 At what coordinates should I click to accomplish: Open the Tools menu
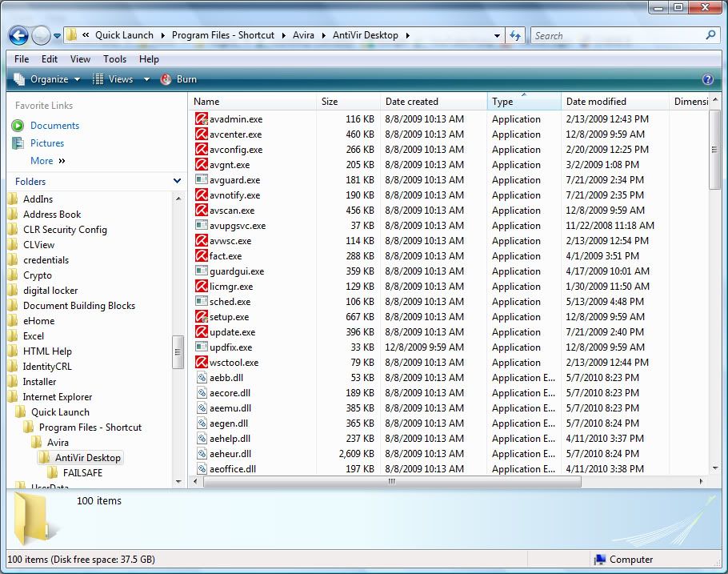point(114,59)
